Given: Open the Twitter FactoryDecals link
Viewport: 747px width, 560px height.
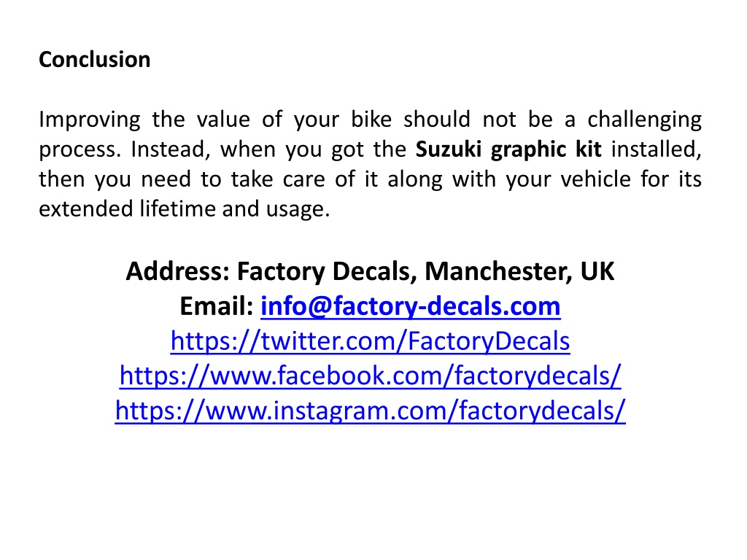Looking at the screenshot, I should click(x=370, y=341).
